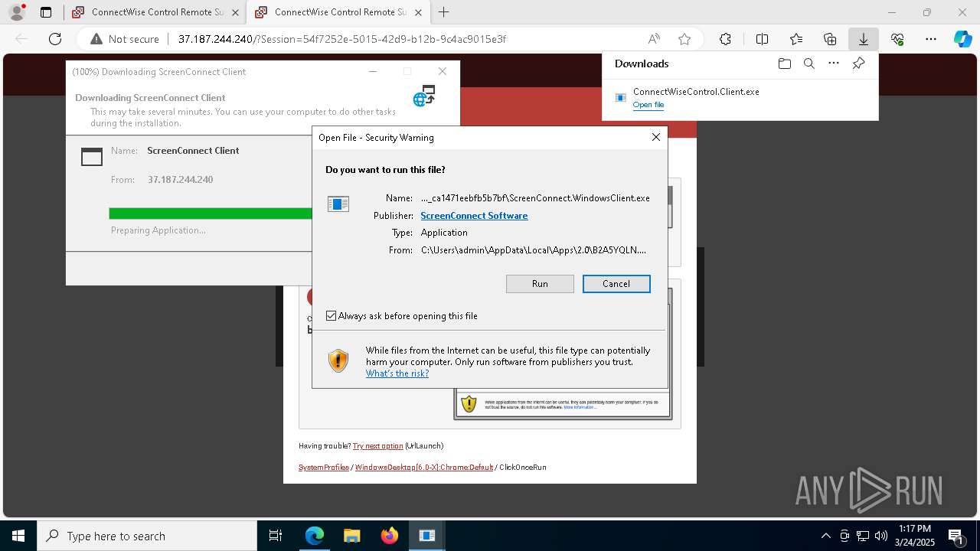The width and height of the screenshot is (980, 551).
Task: Open the ScreenConnect Software publisher link
Action: click(474, 216)
